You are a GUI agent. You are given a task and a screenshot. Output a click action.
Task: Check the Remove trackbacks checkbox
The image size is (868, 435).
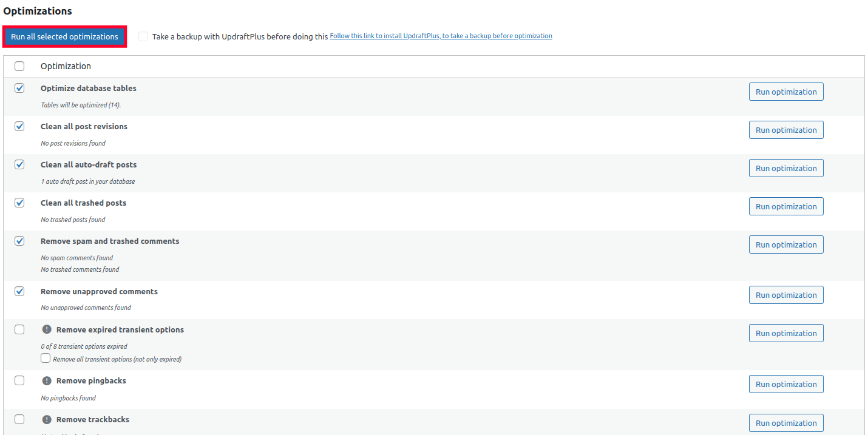pos(19,419)
